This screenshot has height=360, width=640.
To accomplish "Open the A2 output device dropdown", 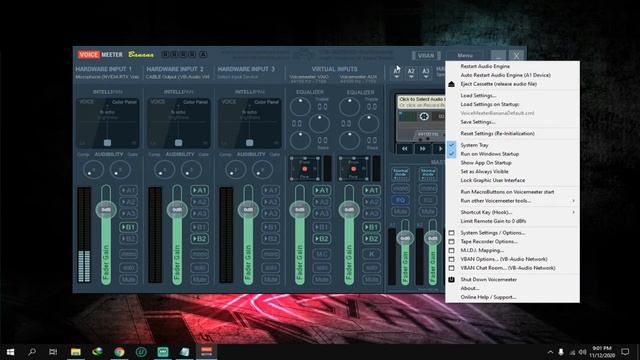I will [411, 73].
